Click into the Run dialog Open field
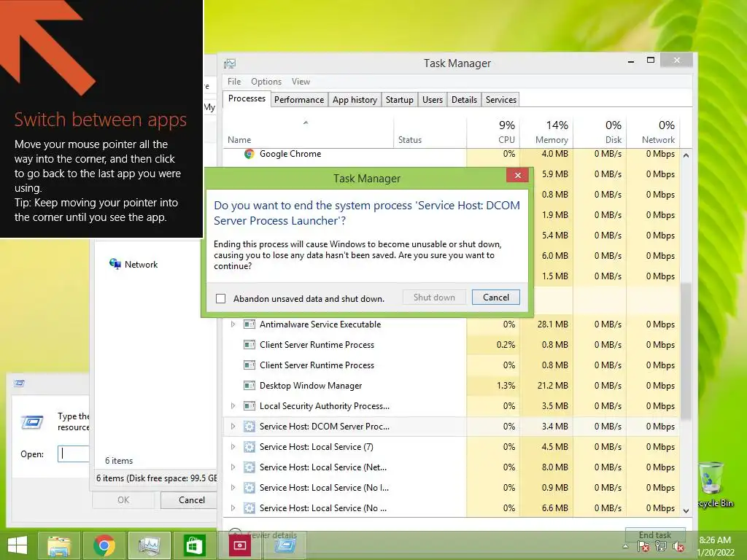Viewport: 747px width, 560px height. click(x=74, y=454)
